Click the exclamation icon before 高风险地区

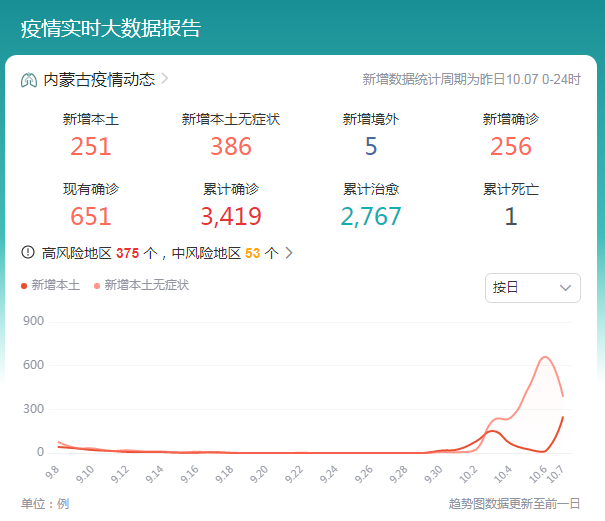tap(28, 253)
